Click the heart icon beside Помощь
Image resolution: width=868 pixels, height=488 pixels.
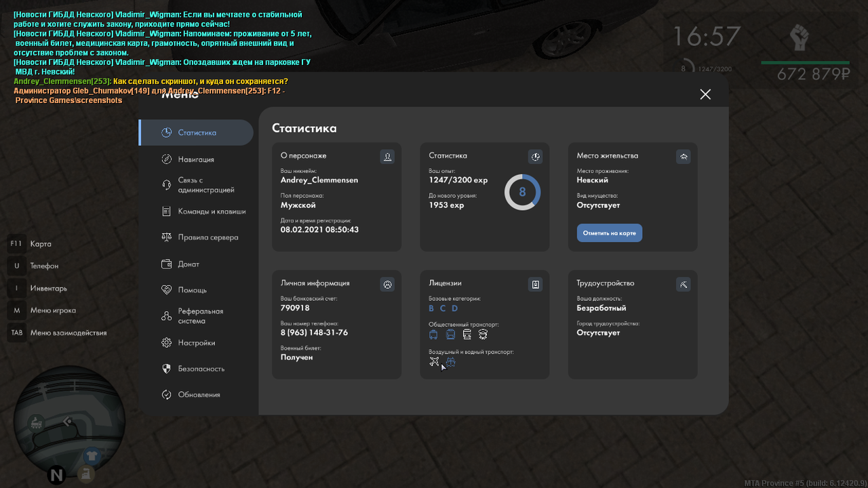[x=167, y=289]
